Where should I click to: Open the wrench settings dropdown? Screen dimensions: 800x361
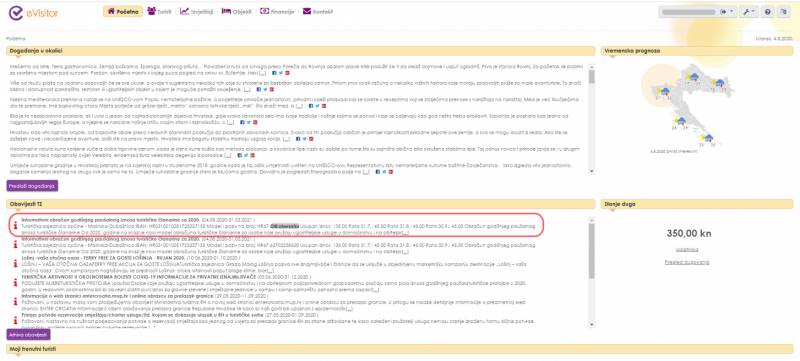[x=749, y=12]
